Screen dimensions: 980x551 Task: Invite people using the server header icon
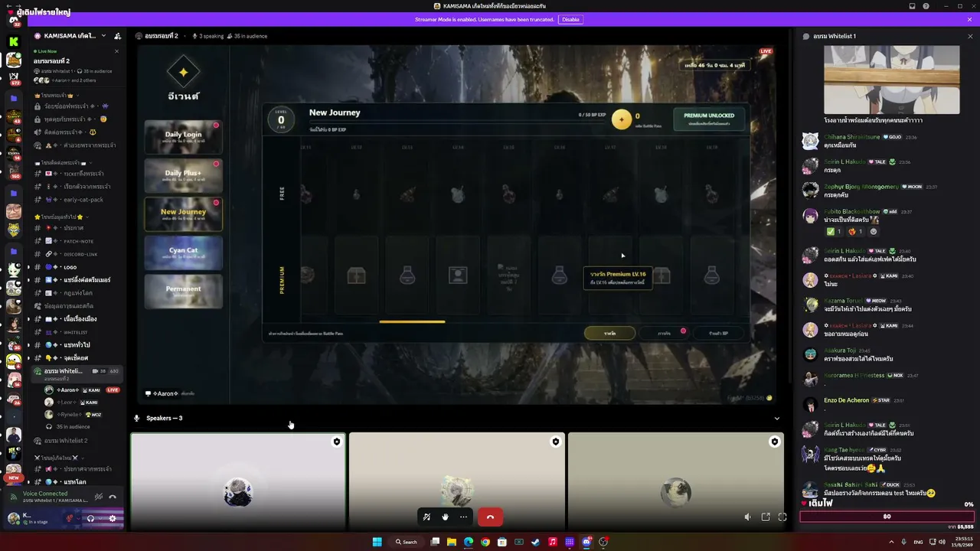tap(117, 36)
